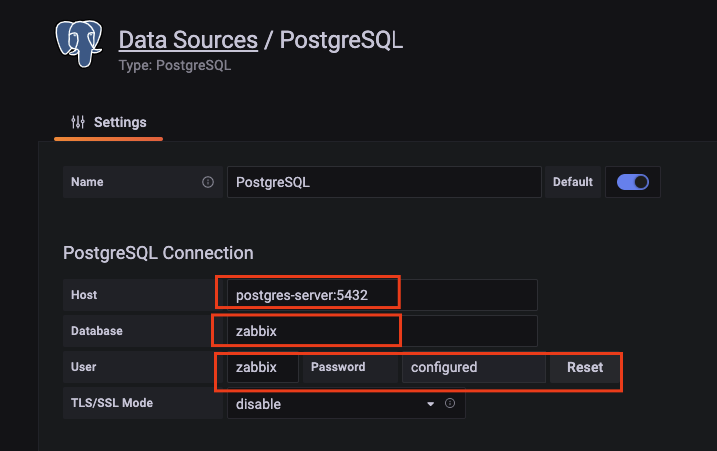This screenshot has width=717, height=451.
Task: Click the Host label
Action: coord(84,295)
